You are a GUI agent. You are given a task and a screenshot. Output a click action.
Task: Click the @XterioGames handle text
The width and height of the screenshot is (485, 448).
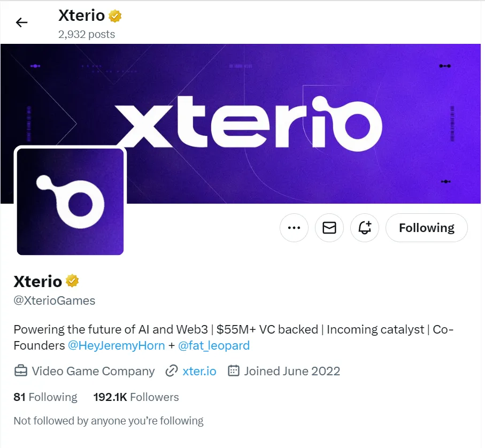pos(55,300)
